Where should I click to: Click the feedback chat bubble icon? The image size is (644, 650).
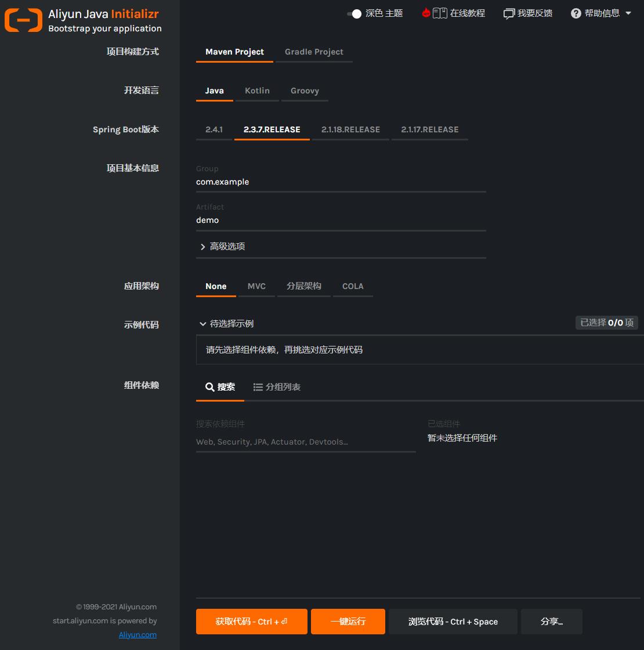508,14
